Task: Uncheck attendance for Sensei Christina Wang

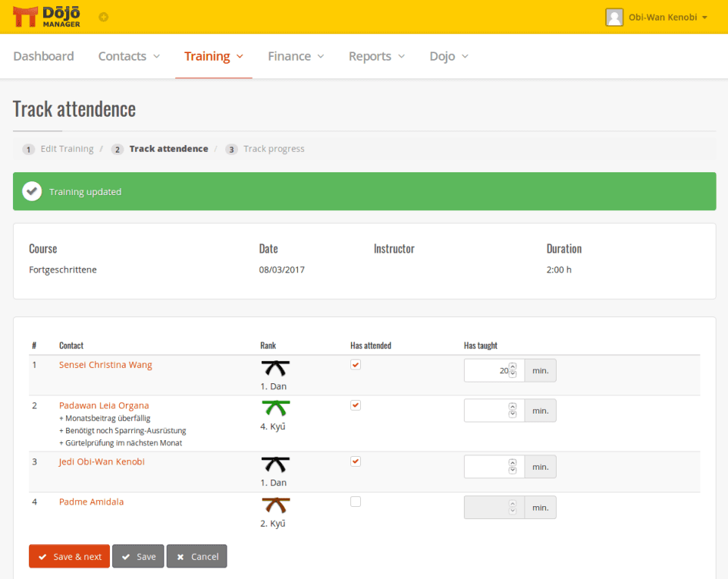Action: pos(356,365)
